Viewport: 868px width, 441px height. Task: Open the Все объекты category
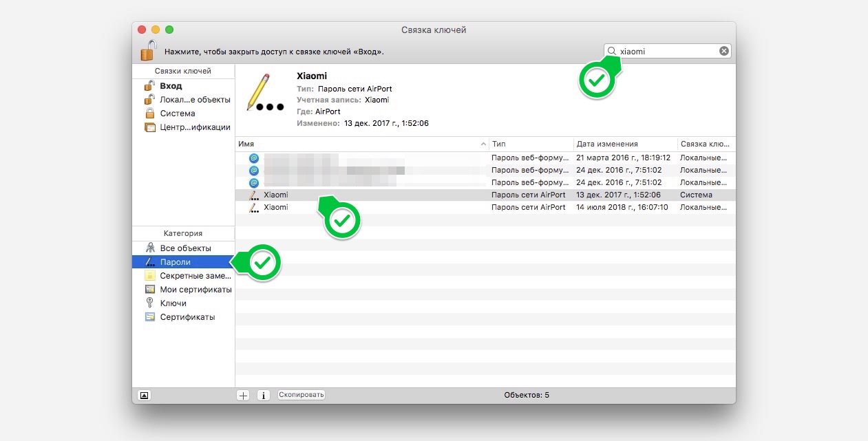pos(185,248)
